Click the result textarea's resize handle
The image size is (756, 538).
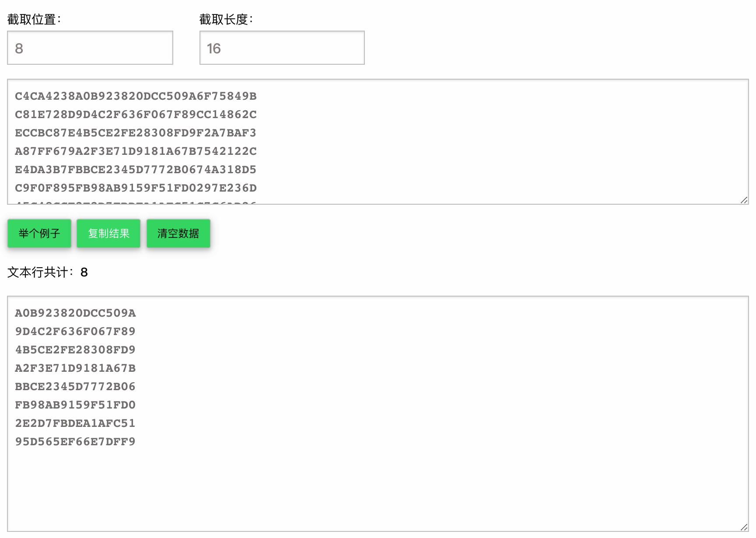click(x=744, y=527)
